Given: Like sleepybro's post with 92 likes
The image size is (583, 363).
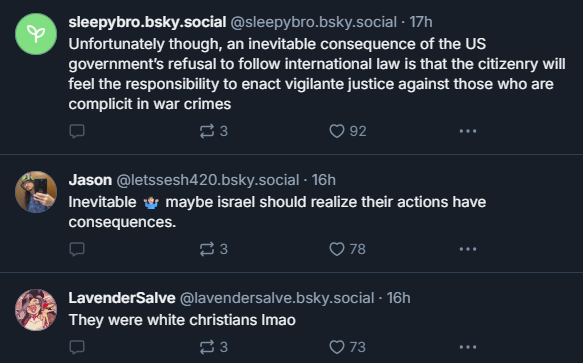Looking at the screenshot, I should (x=348, y=131).
